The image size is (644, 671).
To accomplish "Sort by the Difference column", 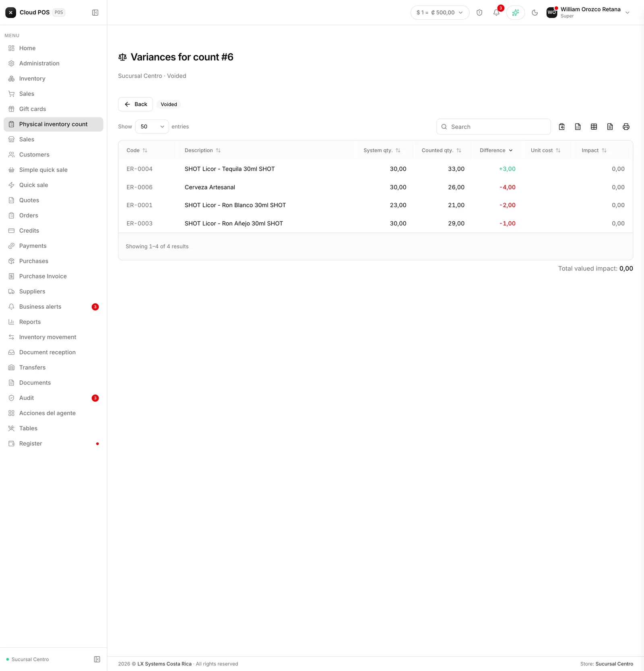I will (496, 151).
